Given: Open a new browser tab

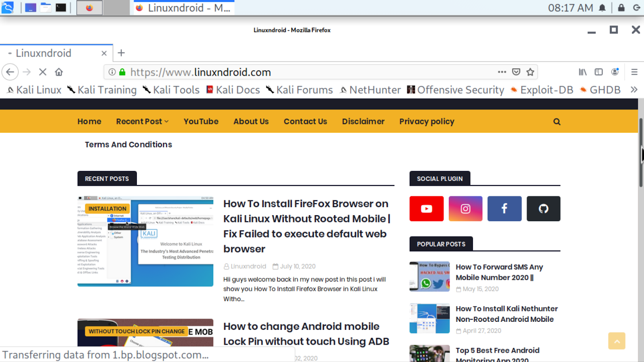Looking at the screenshot, I should coord(121,53).
